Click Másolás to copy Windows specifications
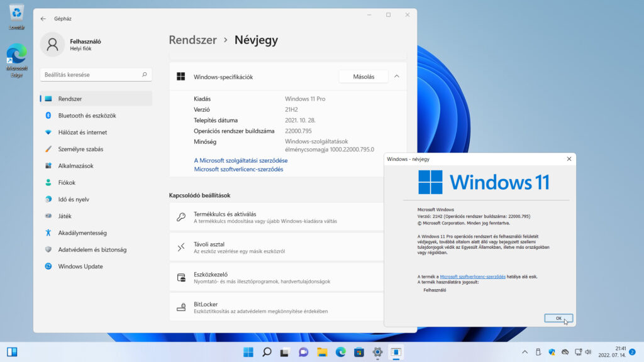This screenshot has height=362, width=644. pos(364,77)
